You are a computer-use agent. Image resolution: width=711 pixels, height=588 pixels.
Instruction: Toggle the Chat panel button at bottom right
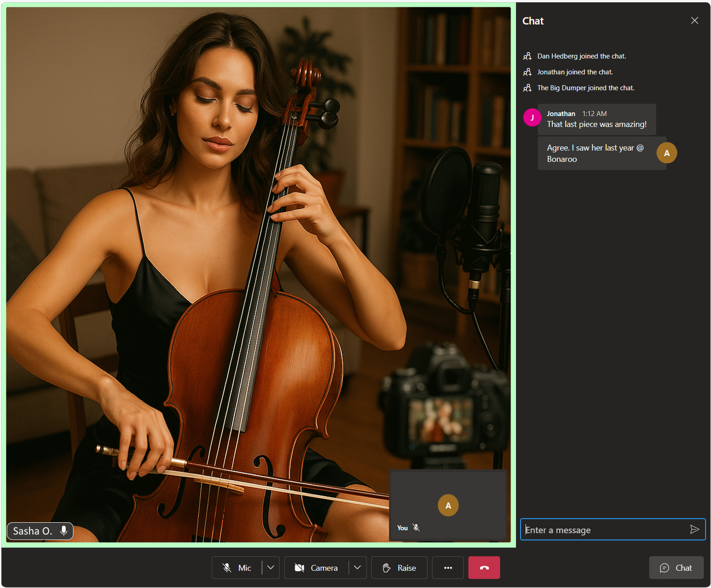676,568
